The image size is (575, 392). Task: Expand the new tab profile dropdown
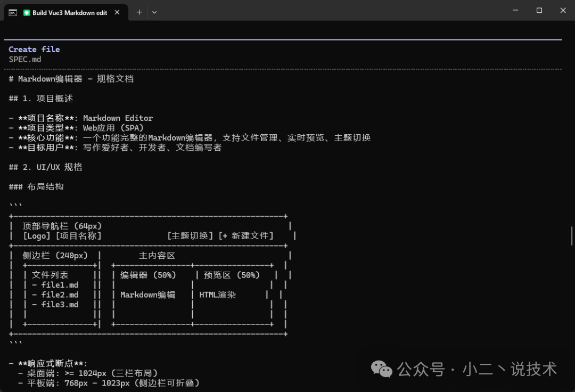click(154, 12)
